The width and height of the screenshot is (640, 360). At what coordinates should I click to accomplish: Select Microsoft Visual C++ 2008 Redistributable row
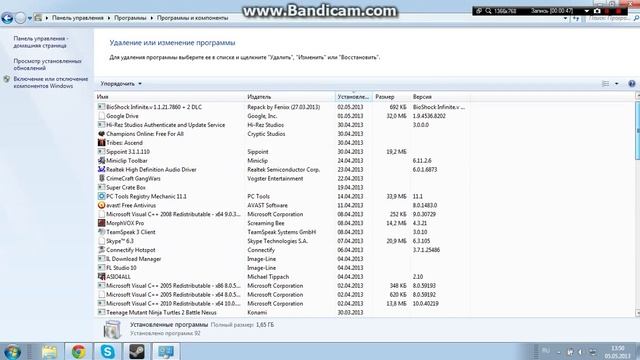coord(282,214)
